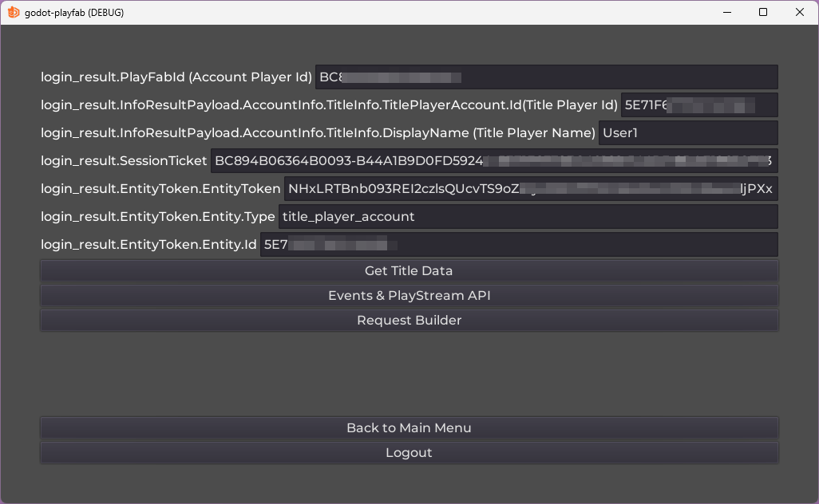Click the Get Title Data button
This screenshot has height=504, width=819.
click(409, 271)
